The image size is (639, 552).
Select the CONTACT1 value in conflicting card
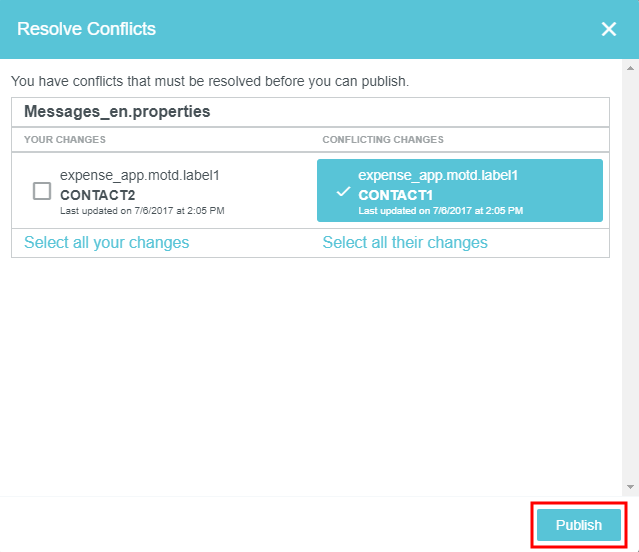point(396,194)
